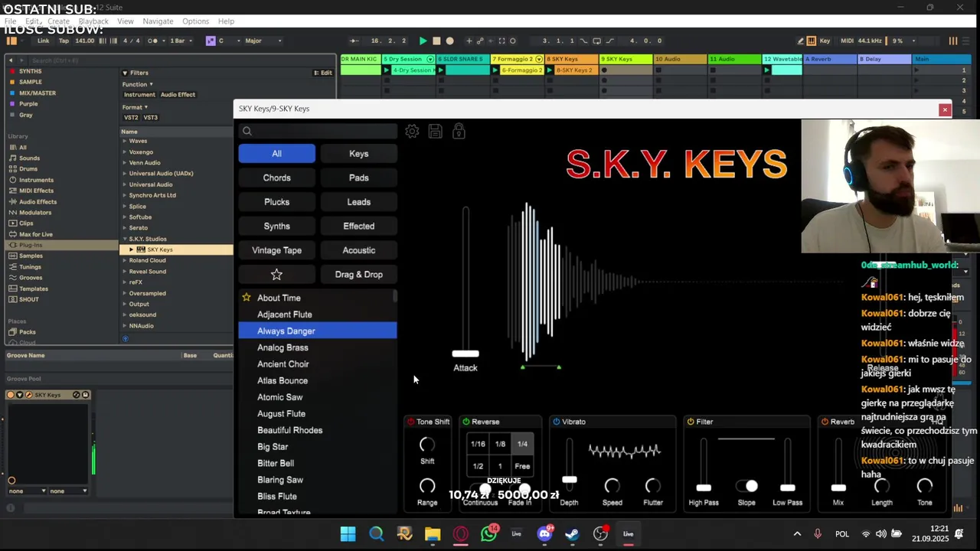Open Discord from taskbar
The image size is (980, 551).
click(x=544, y=534)
